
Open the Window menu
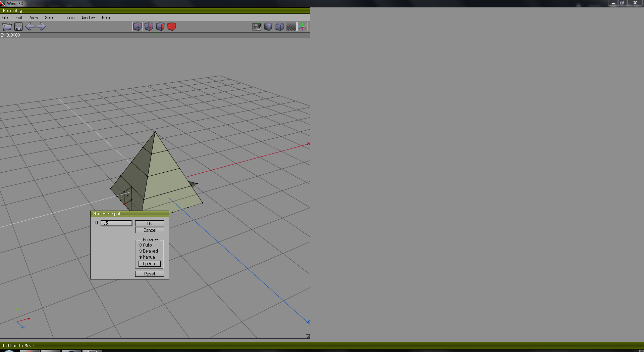point(88,17)
